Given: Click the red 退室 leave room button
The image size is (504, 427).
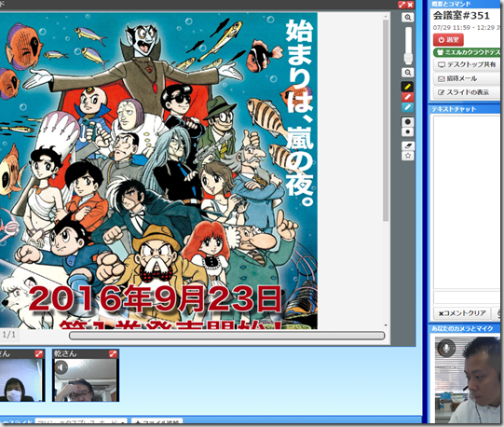Looking at the screenshot, I should (x=448, y=40).
